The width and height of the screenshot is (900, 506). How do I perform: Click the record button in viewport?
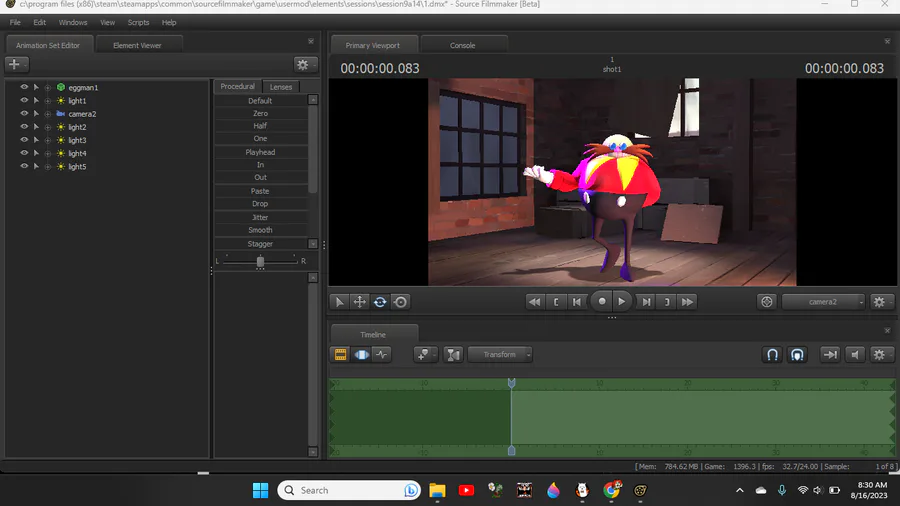click(601, 301)
